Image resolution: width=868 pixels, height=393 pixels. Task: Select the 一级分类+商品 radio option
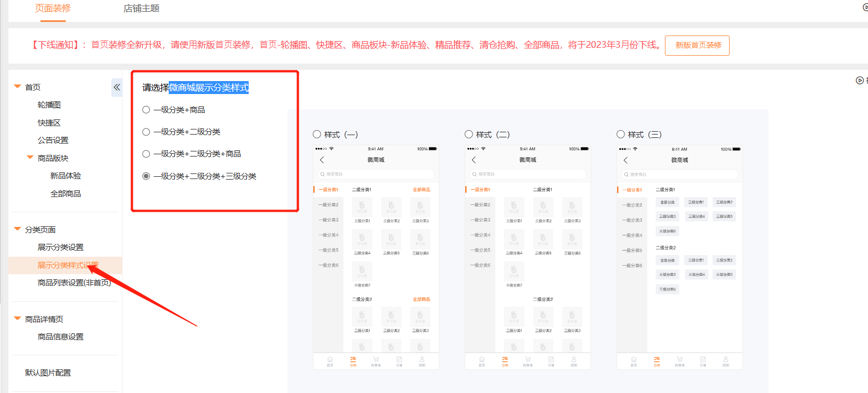[146, 110]
